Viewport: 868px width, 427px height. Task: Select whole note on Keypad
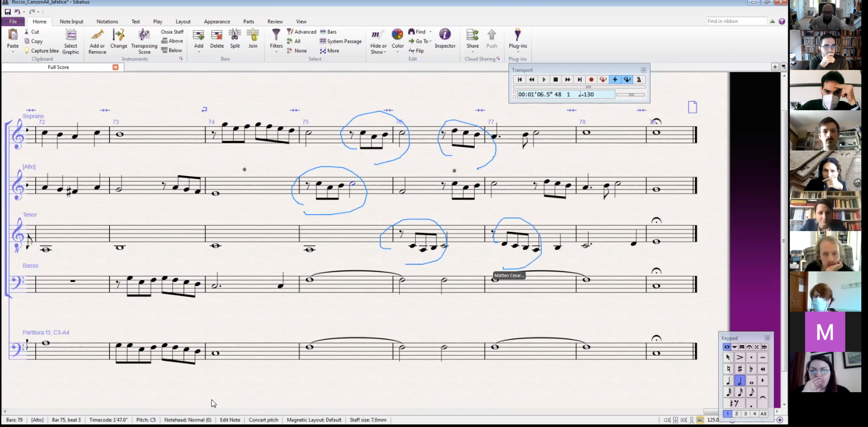tap(751, 380)
